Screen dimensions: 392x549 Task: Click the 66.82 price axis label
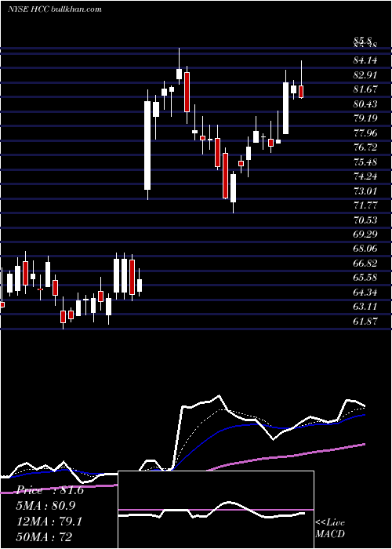(x=365, y=264)
